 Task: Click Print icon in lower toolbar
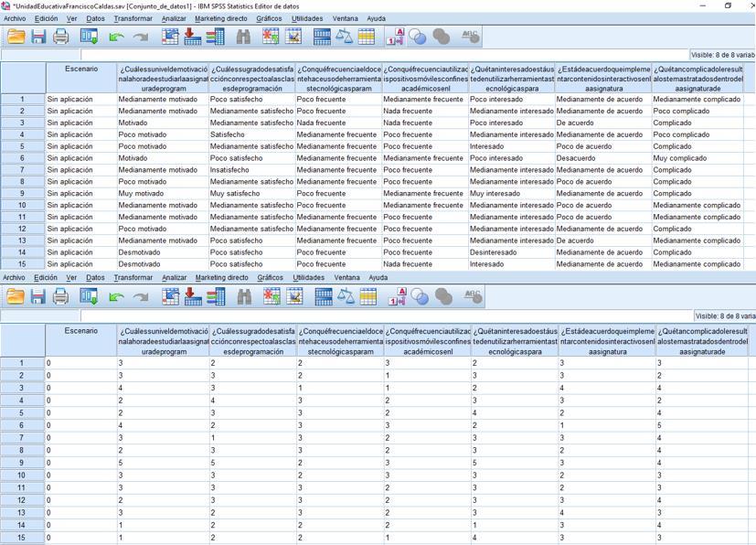tap(60, 296)
